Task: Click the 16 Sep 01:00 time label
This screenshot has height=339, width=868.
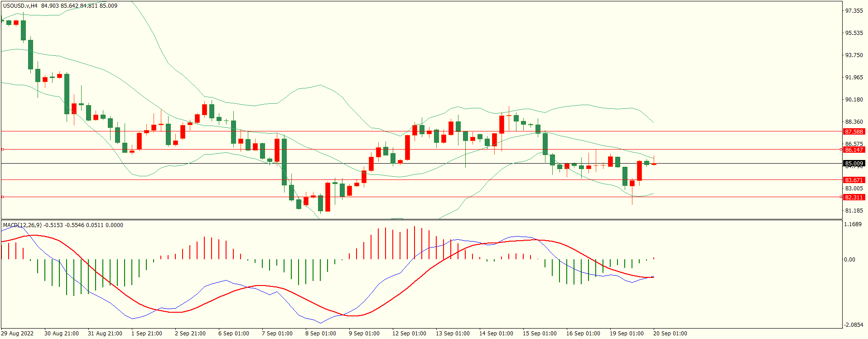Action: (583, 333)
